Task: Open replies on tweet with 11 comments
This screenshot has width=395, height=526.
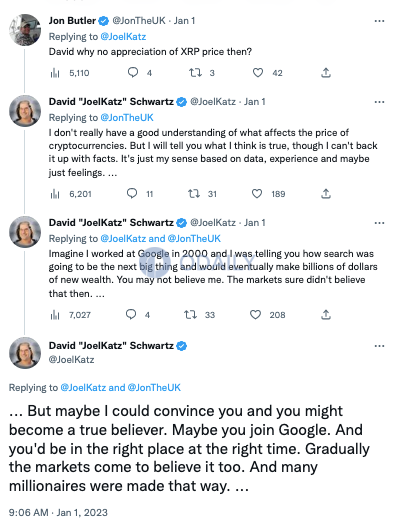Action: tap(132, 194)
